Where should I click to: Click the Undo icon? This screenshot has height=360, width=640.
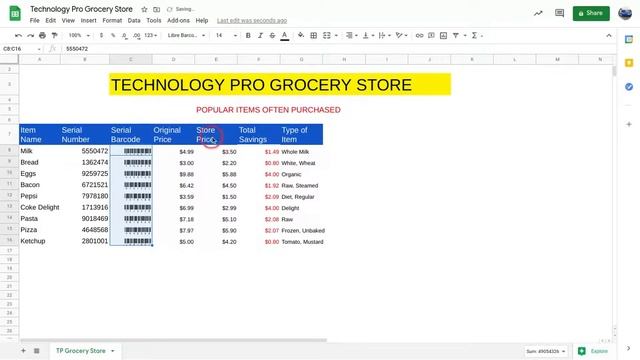[x=18, y=36]
